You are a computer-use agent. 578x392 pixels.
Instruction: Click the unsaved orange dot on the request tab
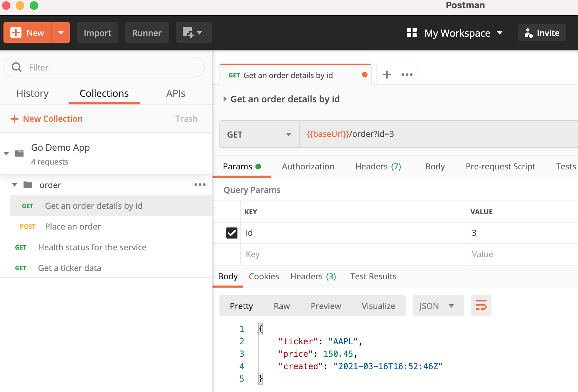pos(365,75)
